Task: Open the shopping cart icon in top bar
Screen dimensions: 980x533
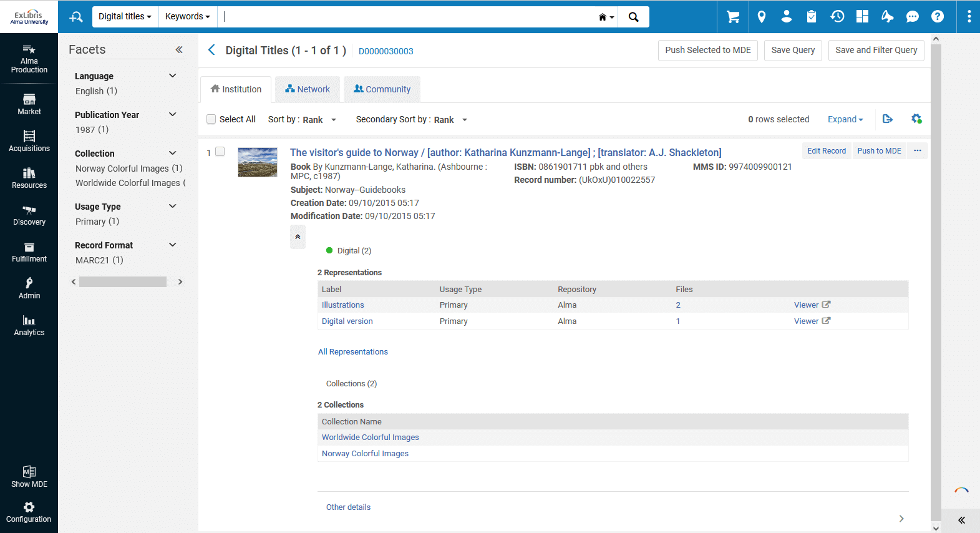Action: click(733, 17)
